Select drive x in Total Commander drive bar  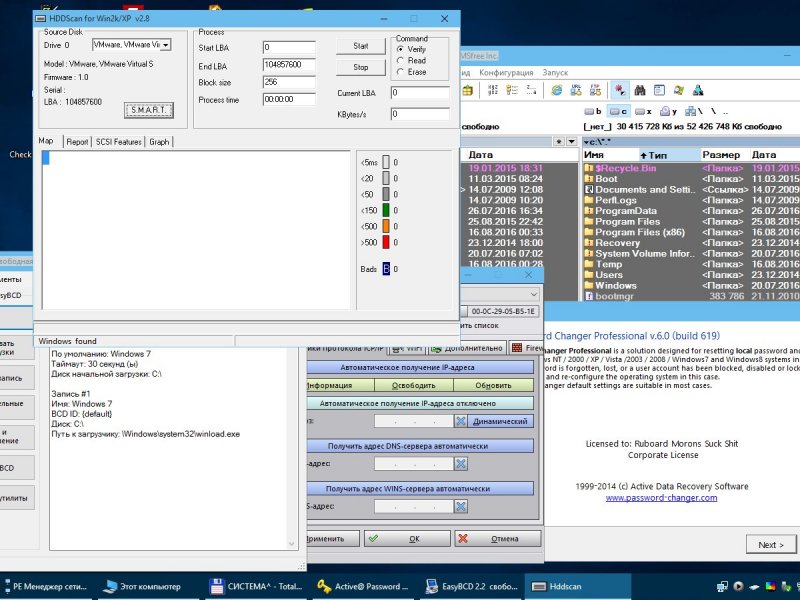[x=643, y=111]
